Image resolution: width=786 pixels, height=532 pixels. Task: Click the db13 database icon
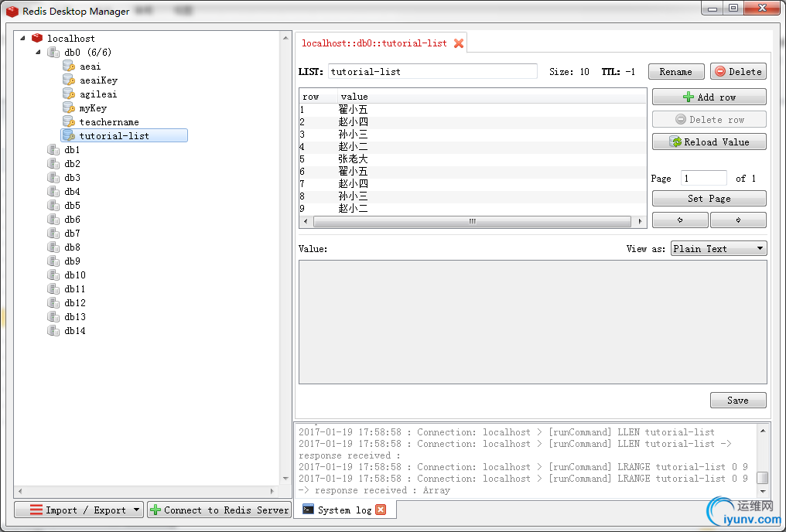click(53, 316)
